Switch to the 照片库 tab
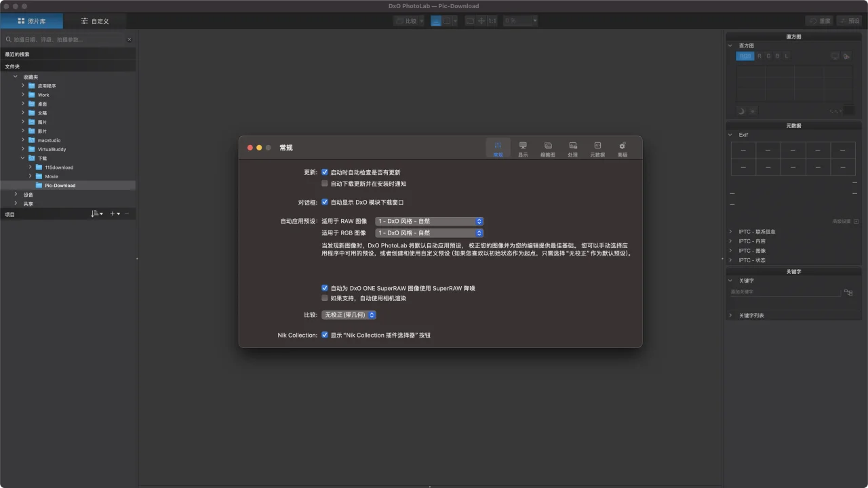 pos(32,21)
